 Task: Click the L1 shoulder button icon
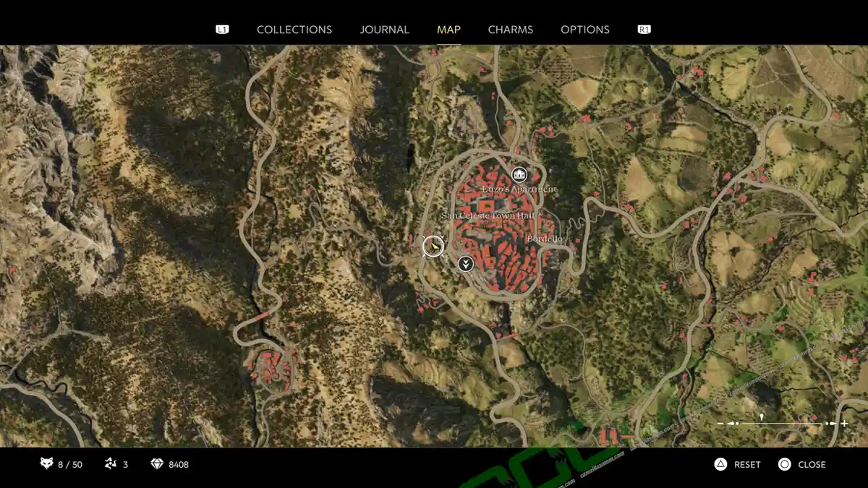pyautogui.click(x=222, y=30)
